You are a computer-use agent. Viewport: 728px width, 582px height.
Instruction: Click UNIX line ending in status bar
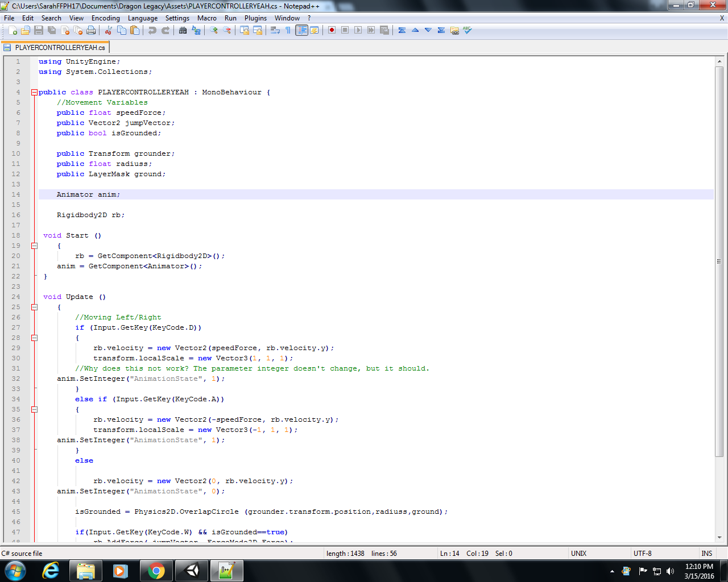[x=578, y=553]
